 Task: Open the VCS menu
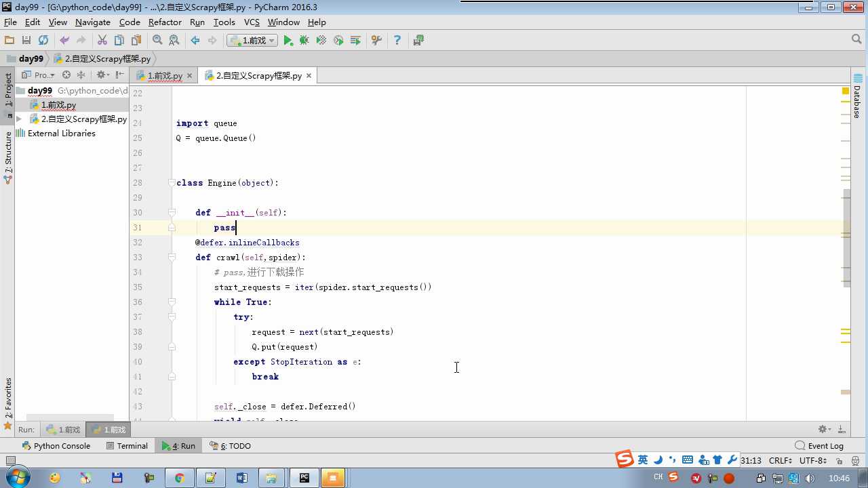(x=252, y=22)
